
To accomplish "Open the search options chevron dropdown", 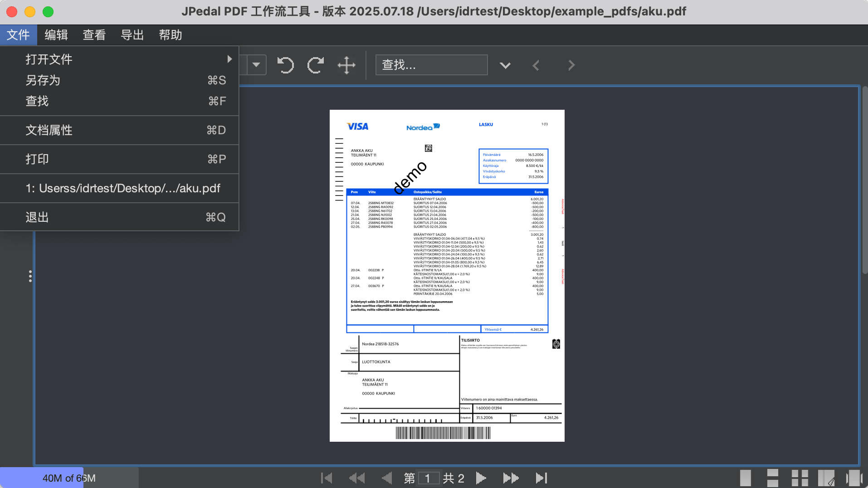I will (505, 65).
